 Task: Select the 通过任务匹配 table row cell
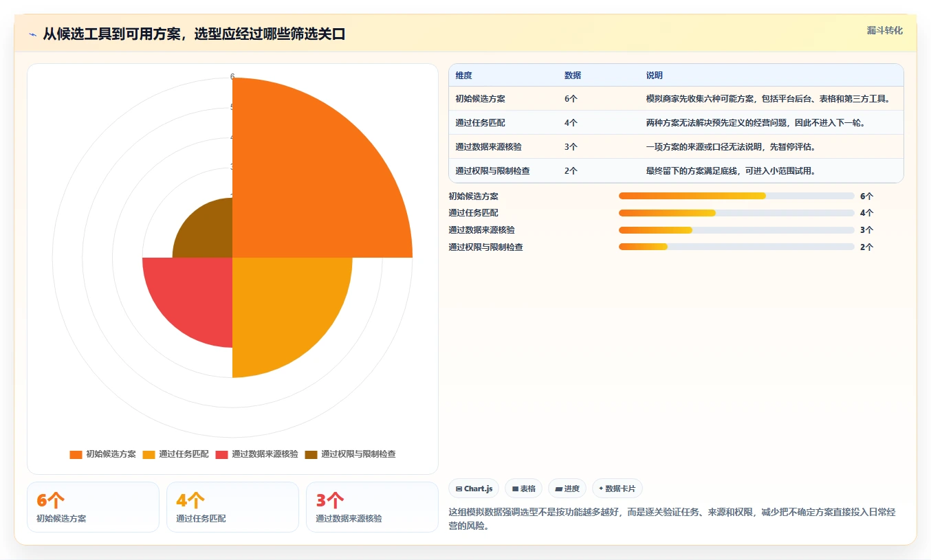480,123
